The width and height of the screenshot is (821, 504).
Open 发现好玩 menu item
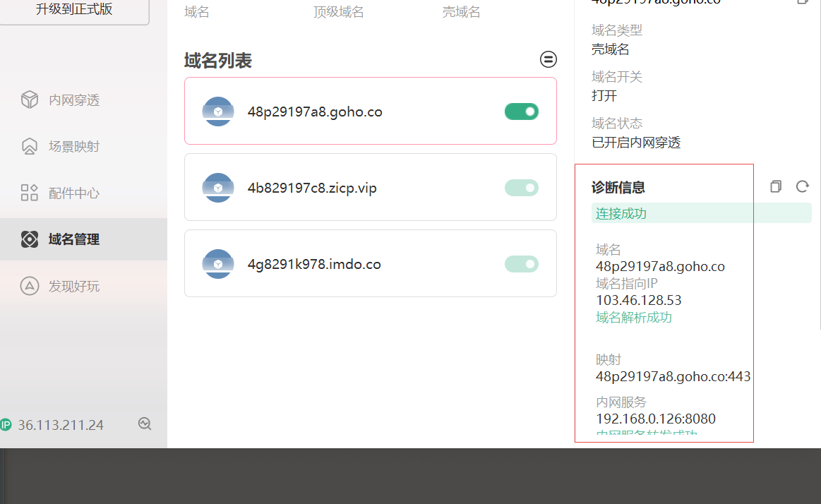(84, 286)
